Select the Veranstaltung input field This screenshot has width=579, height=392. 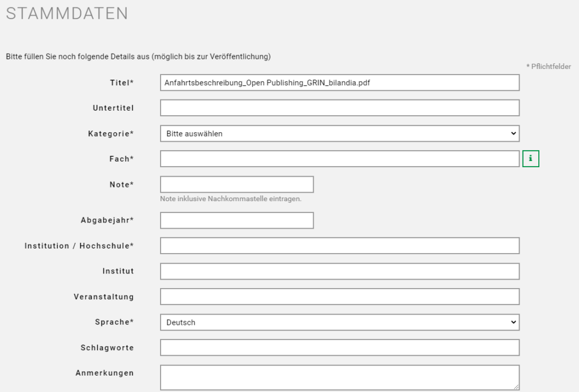point(339,297)
